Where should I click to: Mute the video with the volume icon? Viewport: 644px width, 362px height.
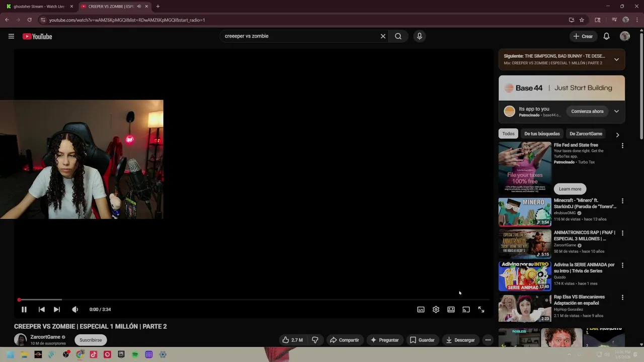tap(75, 310)
